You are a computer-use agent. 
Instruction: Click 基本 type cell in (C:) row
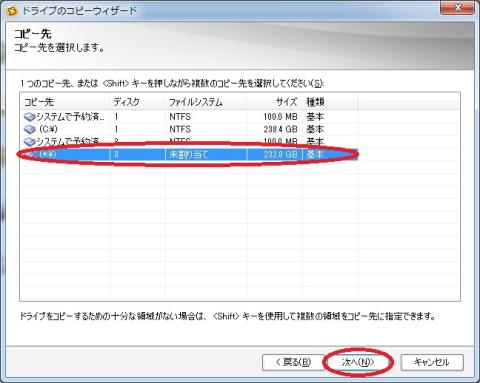click(315, 129)
